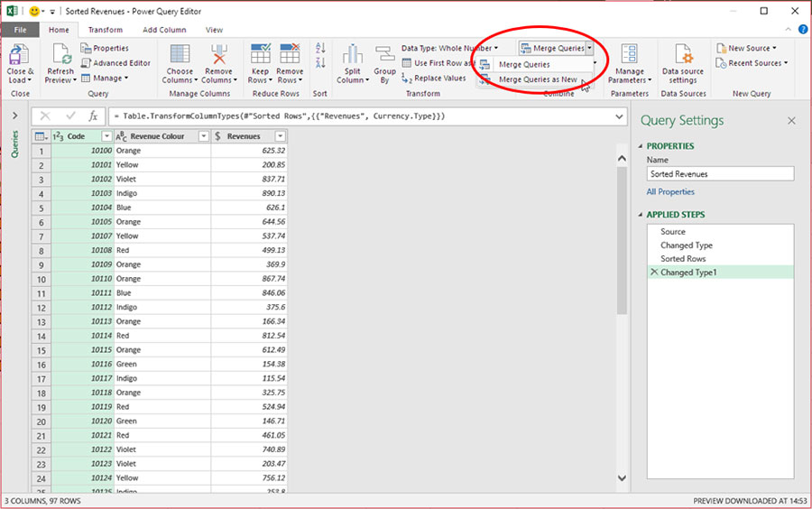The image size is (812, 509).
Task: Click the Revenues value 837.71
Action: coord(273,180)
